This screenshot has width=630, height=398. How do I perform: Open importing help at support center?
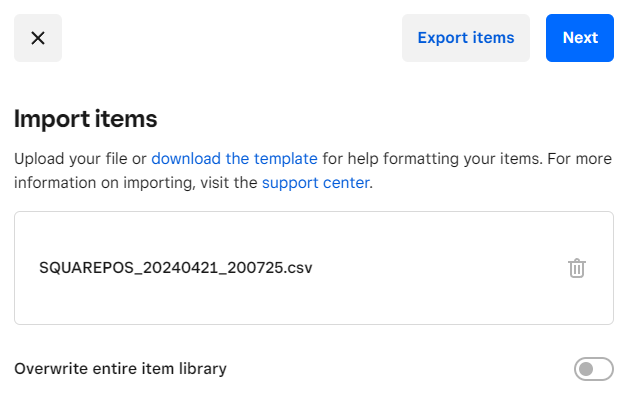pyautogui.click(x=316, y=183)
